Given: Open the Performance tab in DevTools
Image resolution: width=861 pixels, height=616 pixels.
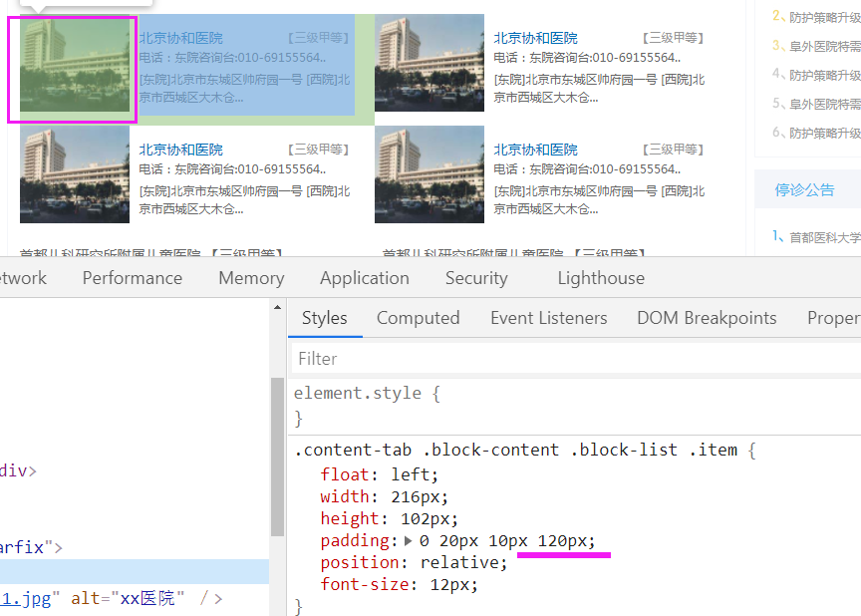Looking at the screenshot, I should (133, 278).
